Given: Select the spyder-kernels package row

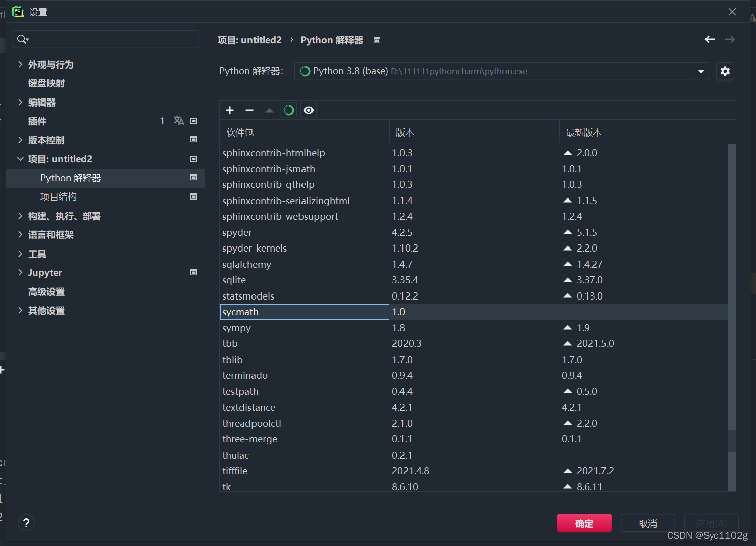Looking at the screenshot, I should click(474, 248).
